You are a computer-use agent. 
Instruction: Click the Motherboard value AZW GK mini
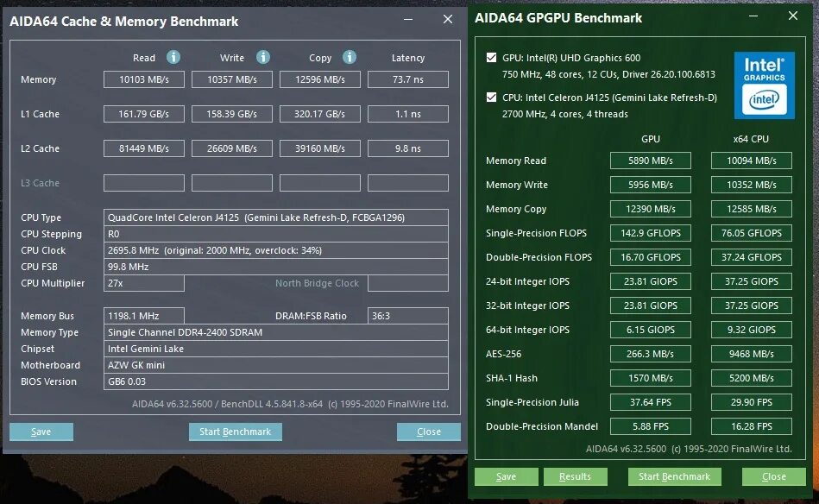click(276, 365)
